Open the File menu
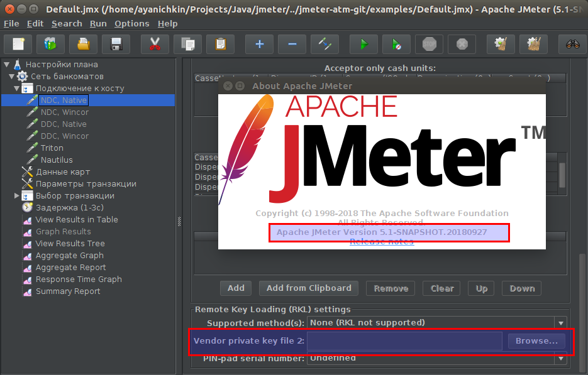Viewport: 588px width, 375px height. [x=11, y=24]
